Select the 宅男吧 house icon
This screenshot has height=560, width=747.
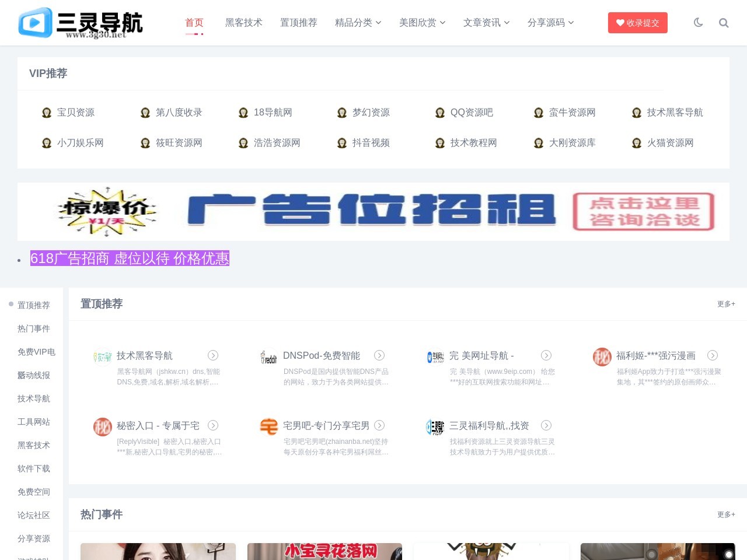pos(268,427)
